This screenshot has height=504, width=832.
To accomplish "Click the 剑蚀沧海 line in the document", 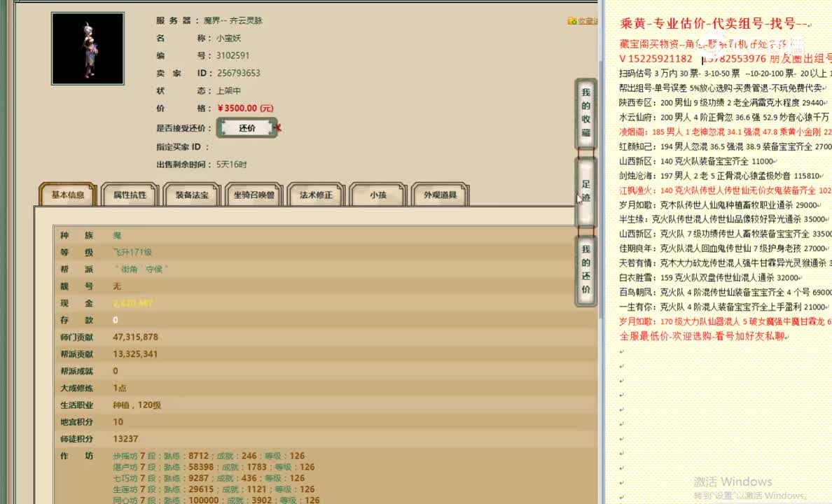I will click(721, 176).
